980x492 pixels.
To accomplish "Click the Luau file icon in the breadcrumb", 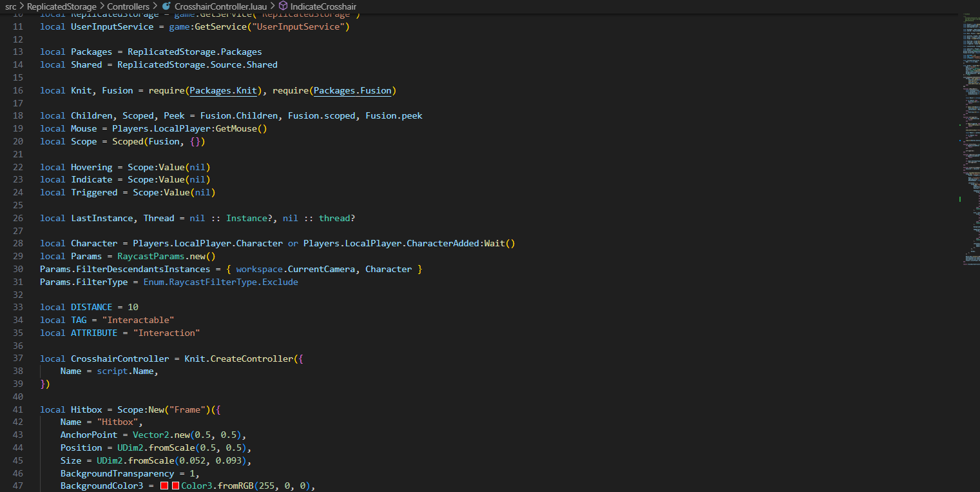I will tap(166, 6).
